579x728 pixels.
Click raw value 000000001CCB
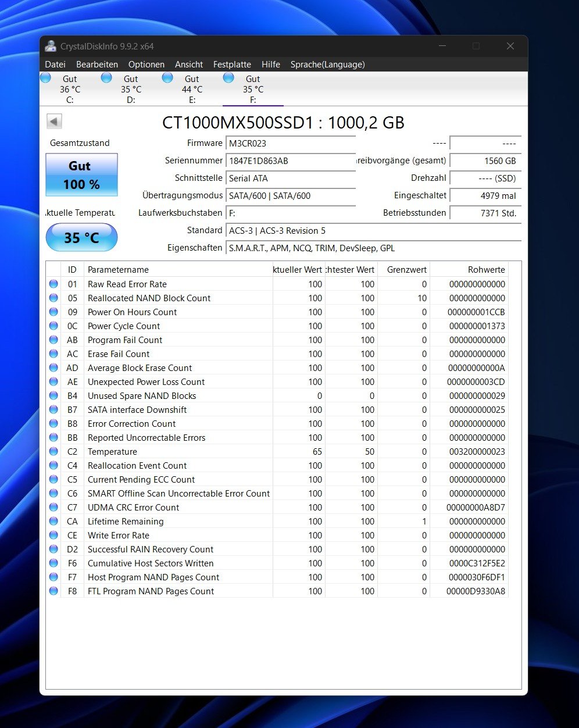476,312
